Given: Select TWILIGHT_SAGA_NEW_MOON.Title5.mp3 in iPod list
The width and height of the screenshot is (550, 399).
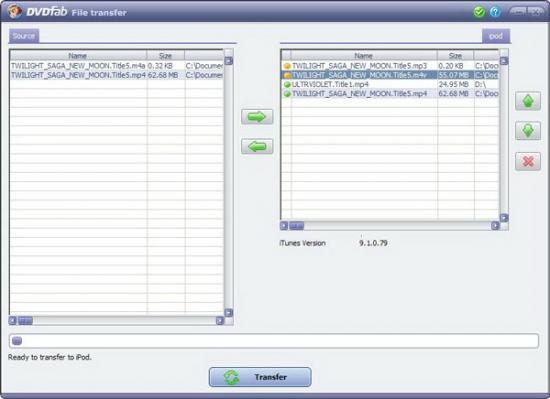Looking at the screenshot, I should [x=360, y=66].
